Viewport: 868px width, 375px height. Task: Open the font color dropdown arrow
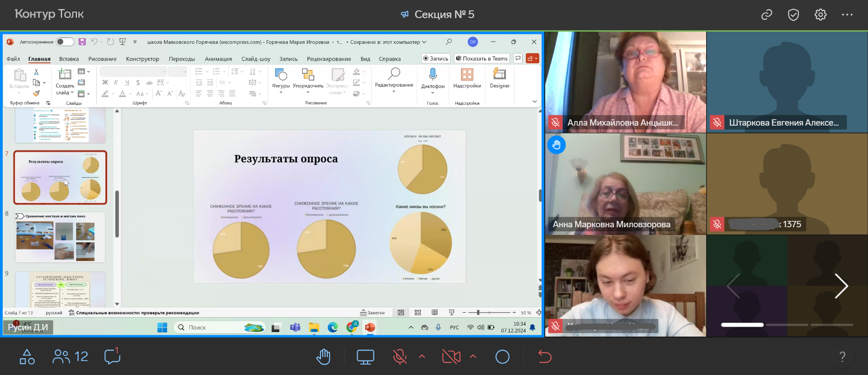point(131,94)
